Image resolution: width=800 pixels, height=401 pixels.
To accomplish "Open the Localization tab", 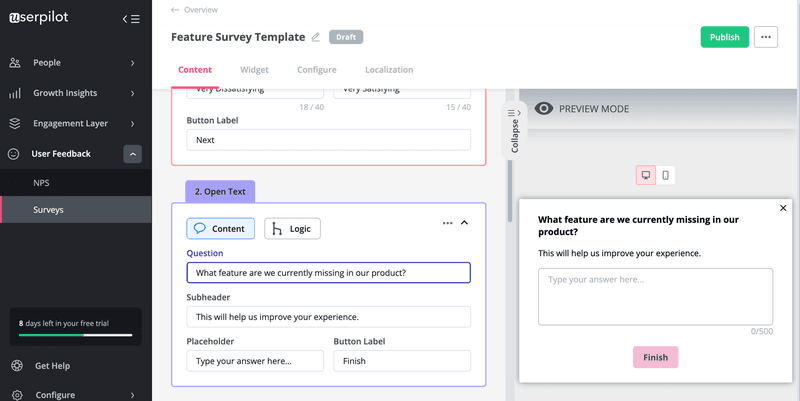I will coord(389,70).
